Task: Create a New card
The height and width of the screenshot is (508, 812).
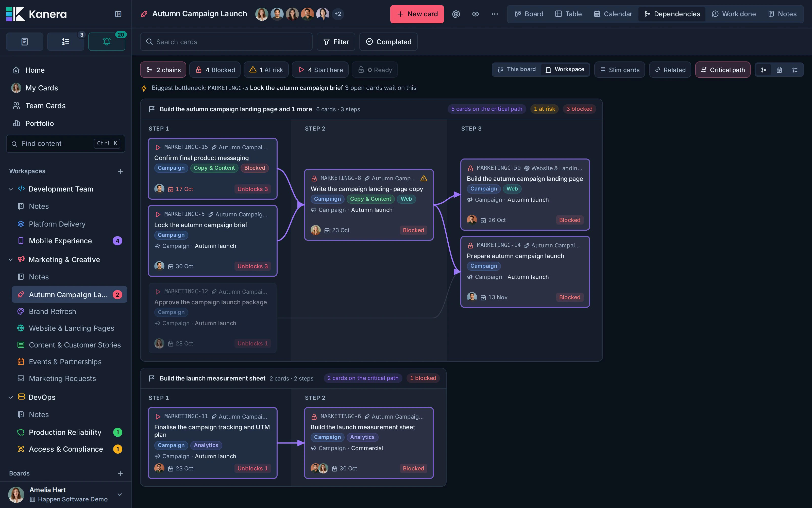Action: click(417, 14)
